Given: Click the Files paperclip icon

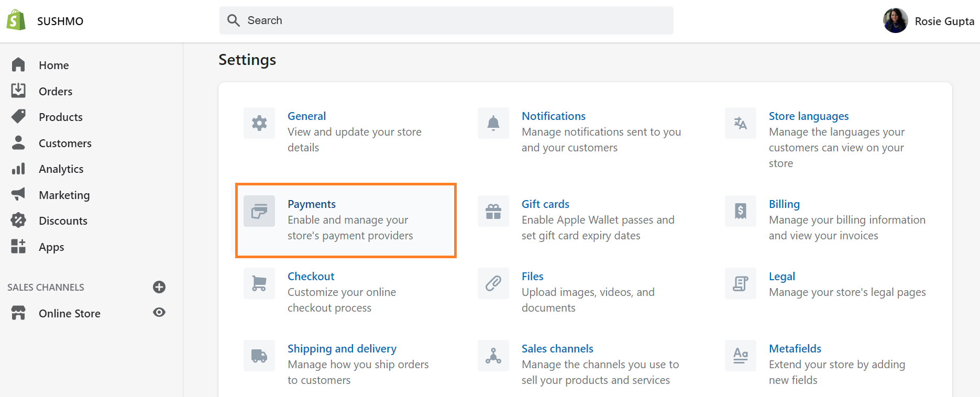Looking at the screenshot, I should 493,283.
